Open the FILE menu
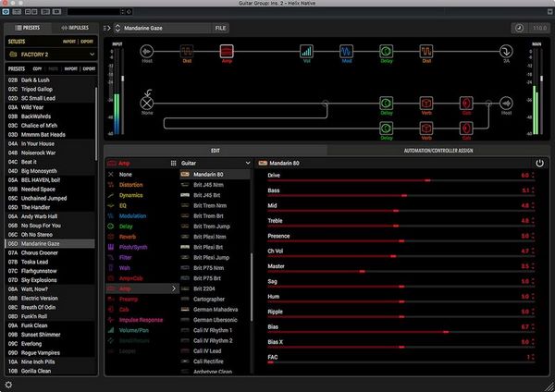This screenshot has width=555, height=392. point(220,28)
